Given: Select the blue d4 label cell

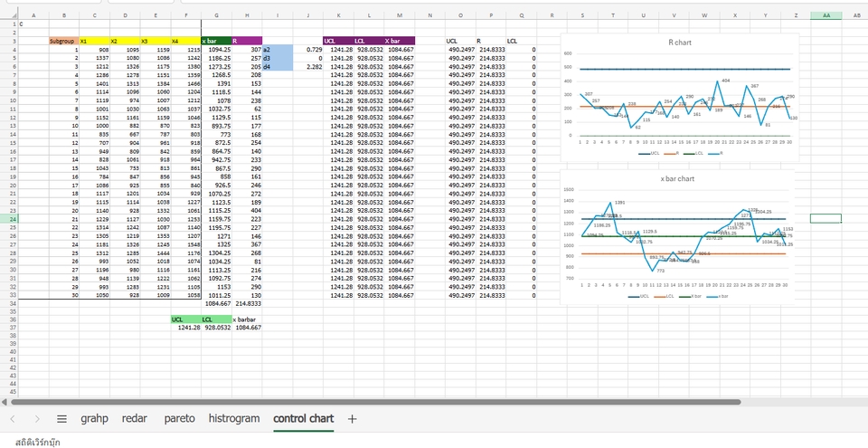Looking at the screenshot, I should click(278, 67).
